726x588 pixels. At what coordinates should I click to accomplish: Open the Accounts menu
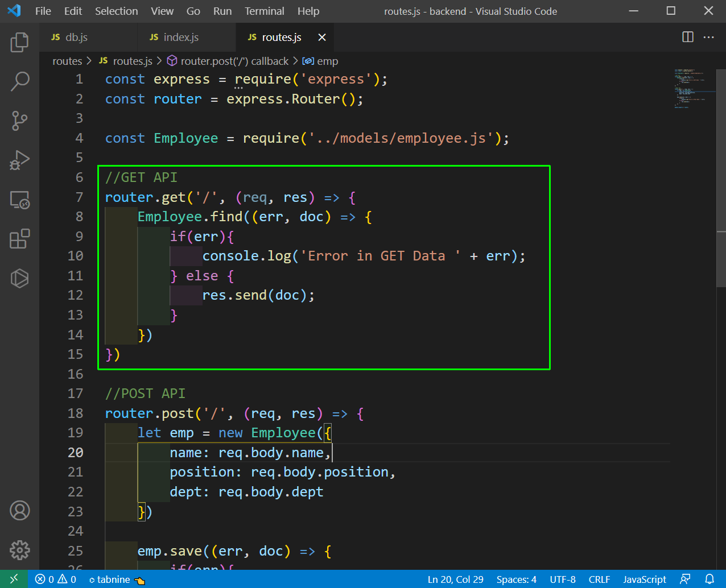[19, 511]
